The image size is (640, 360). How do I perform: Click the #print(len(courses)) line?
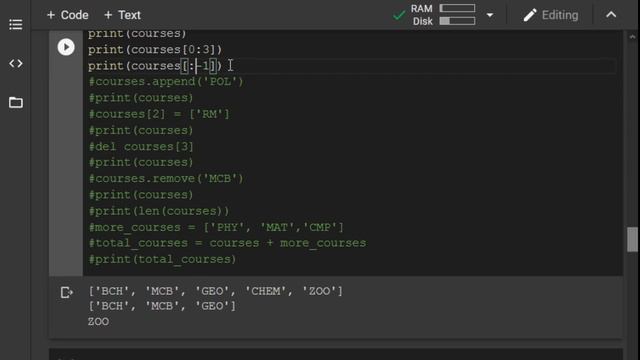click(159, 211)
